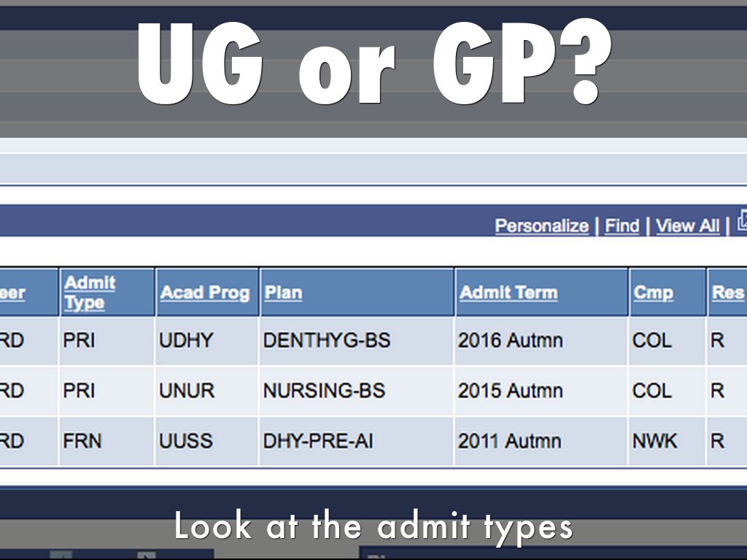
Task: Click the NWK campus cell
Action: coord(654,441)
